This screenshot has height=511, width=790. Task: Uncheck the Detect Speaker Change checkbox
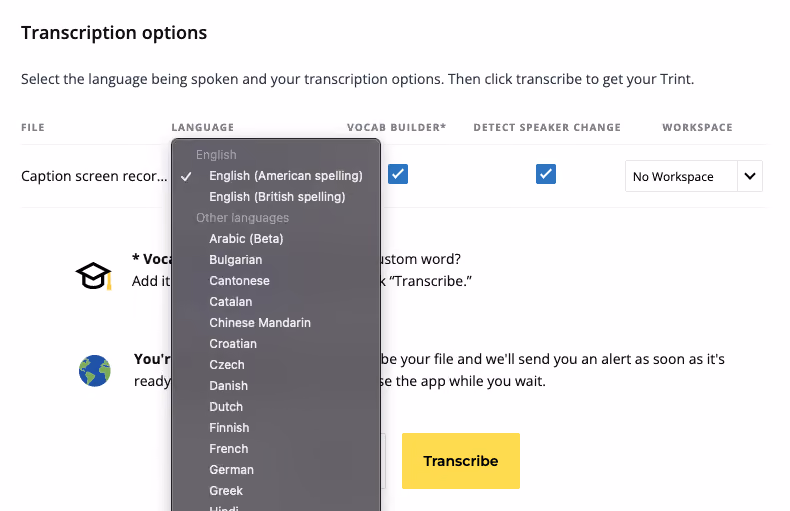(x=546, y=174)
